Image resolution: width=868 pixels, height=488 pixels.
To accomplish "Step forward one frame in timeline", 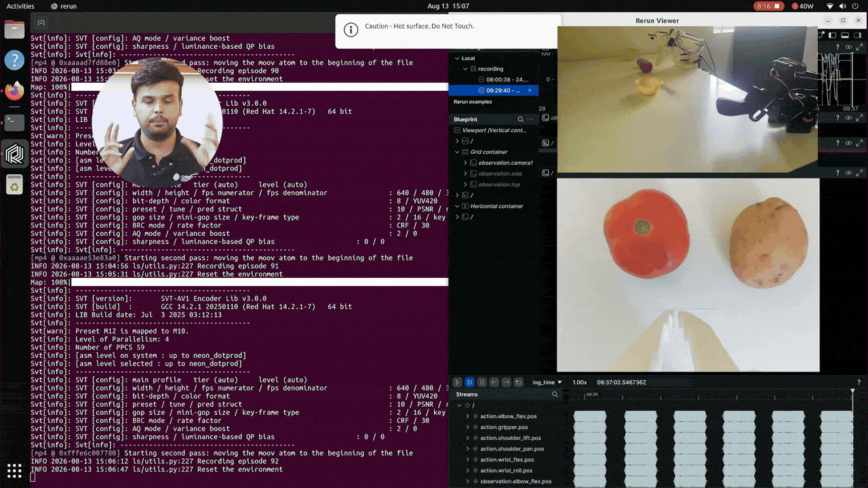I will [x=507, y=382].
